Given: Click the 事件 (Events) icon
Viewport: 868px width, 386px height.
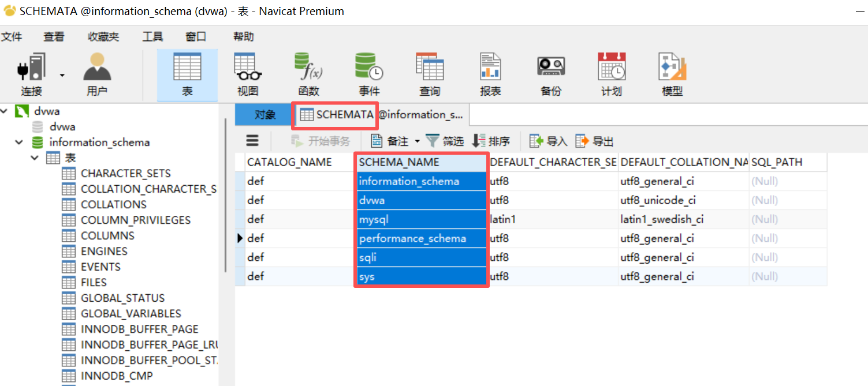Looking at the screenshot, I should pos(368,72).
